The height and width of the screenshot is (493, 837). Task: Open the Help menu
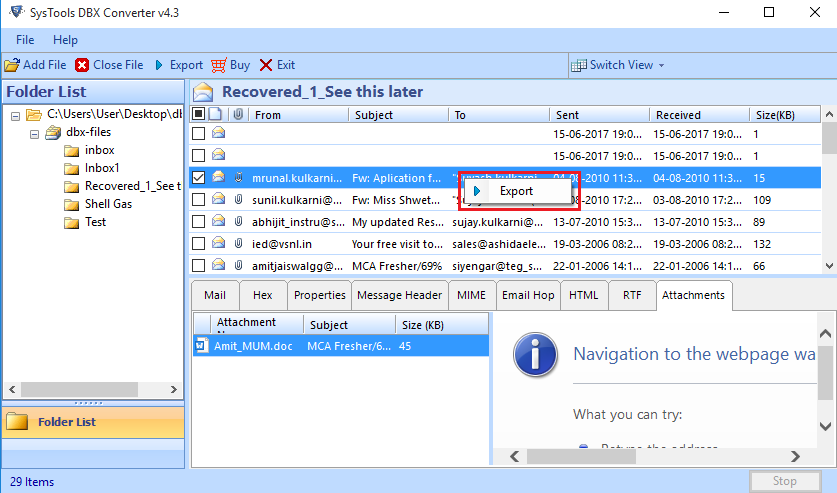(65, 40)
